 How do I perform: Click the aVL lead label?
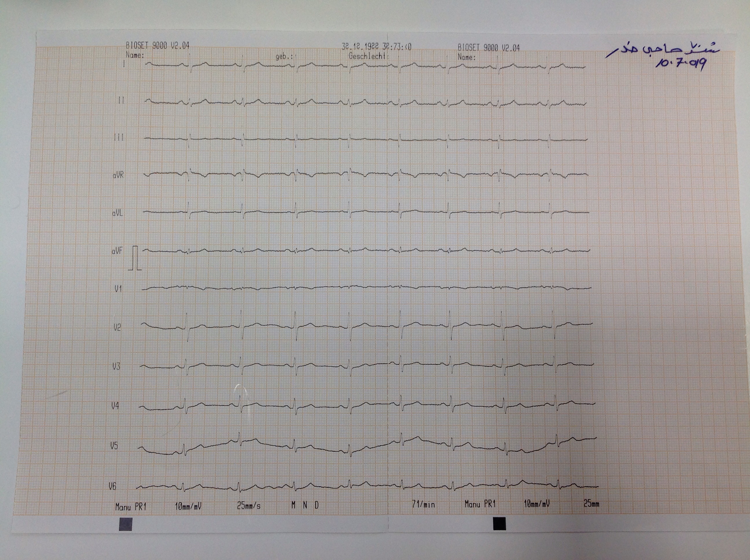(117, 213)
